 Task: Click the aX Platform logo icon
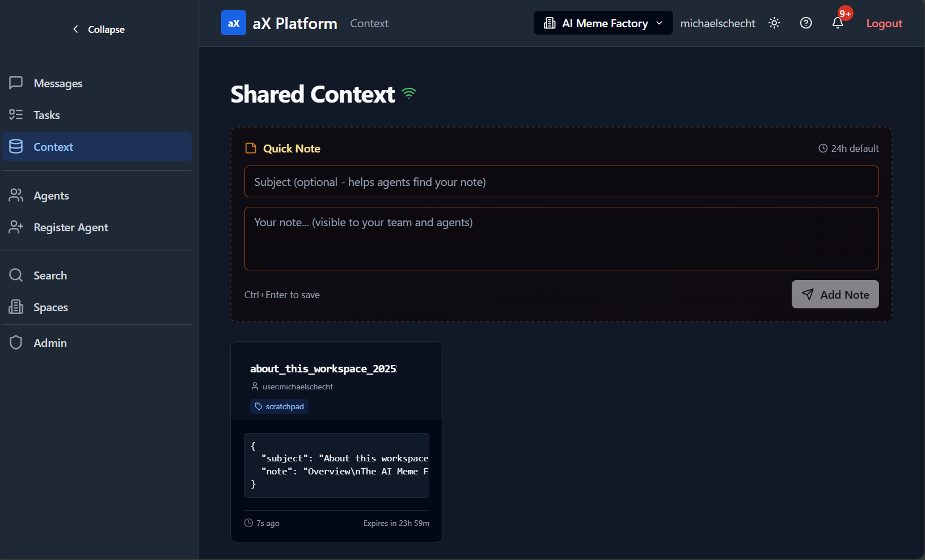tap(233, 23)
